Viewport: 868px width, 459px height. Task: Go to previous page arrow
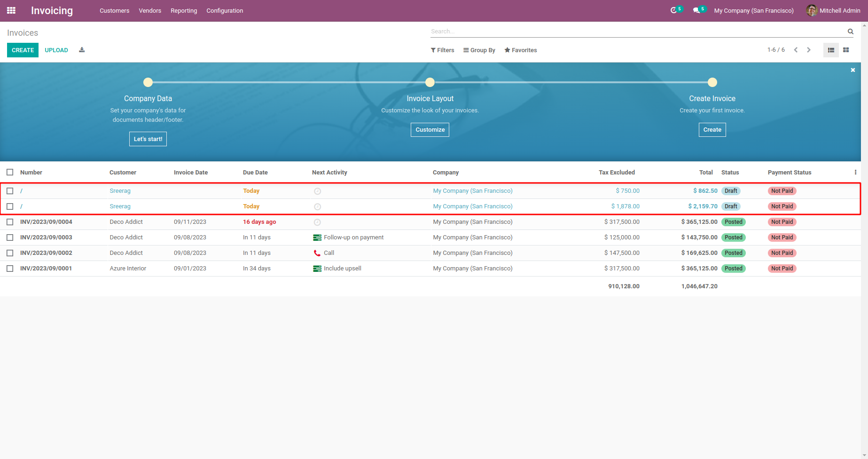pos(796,50)
